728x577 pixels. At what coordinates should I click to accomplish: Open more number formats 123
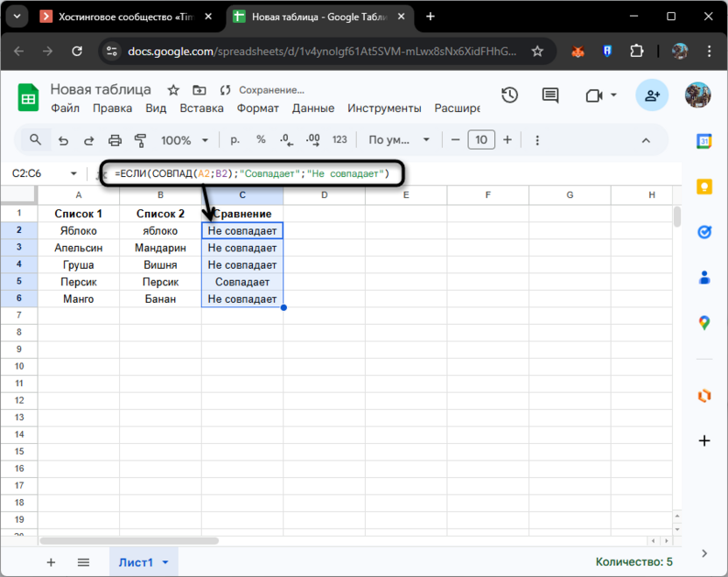[x=339, y=140]
